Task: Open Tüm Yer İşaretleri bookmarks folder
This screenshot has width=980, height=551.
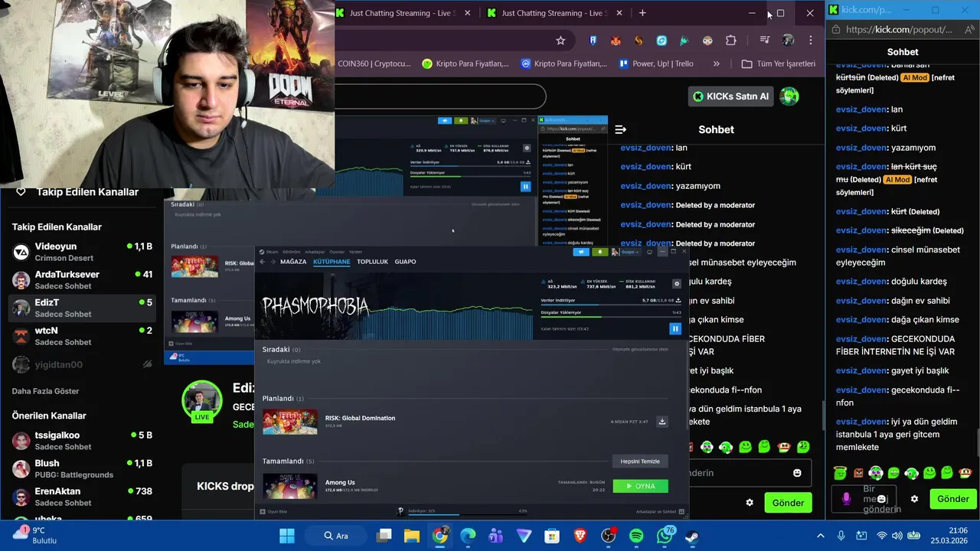Action: pyautogui.click(x=778, y=64)
